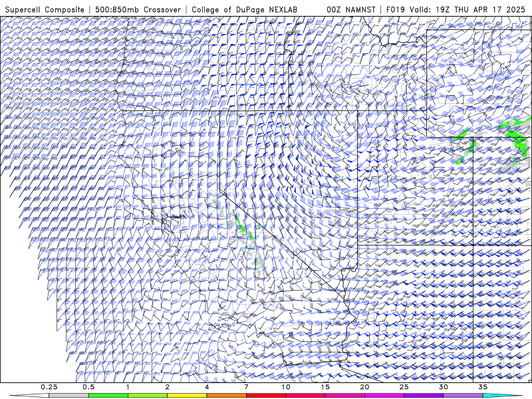532x399 pixels.
Task: Click the "30" legend value
Action: [x=443, y=387]
